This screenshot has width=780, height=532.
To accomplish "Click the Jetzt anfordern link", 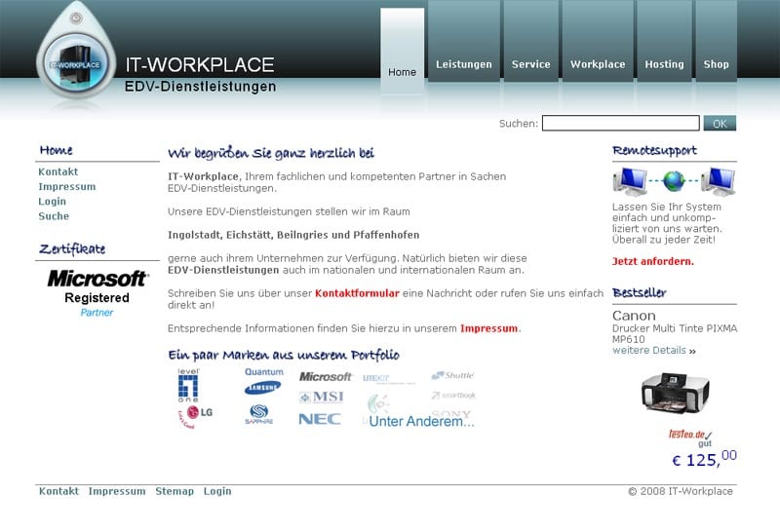I will pos(652,261).
